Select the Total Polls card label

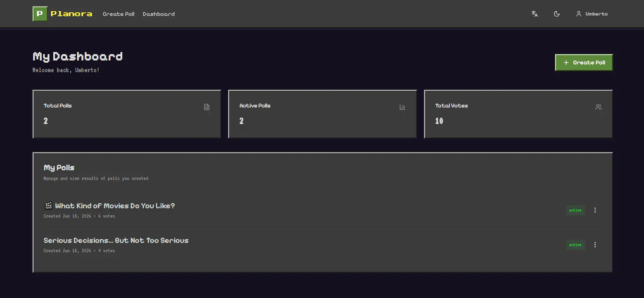(x=58, y=106)
